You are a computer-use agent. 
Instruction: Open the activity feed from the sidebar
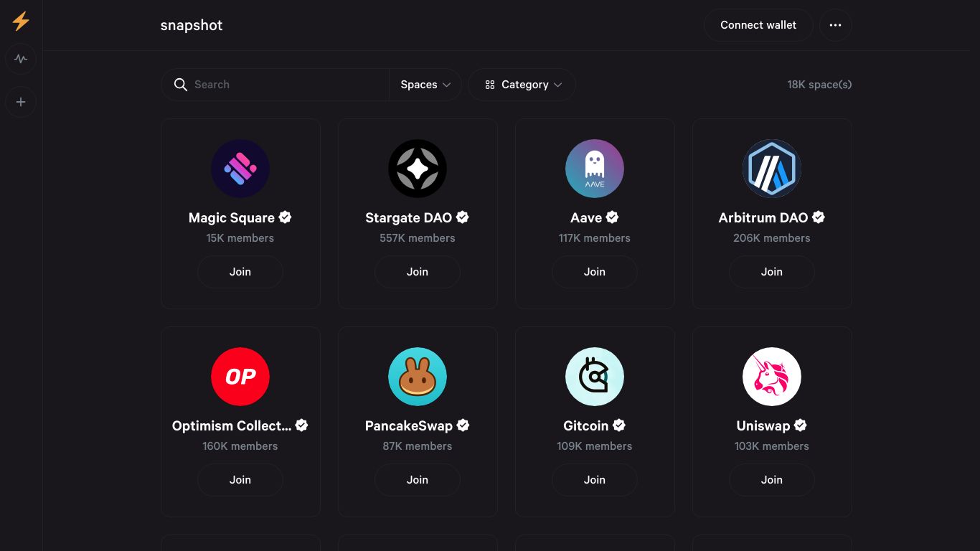21,59
